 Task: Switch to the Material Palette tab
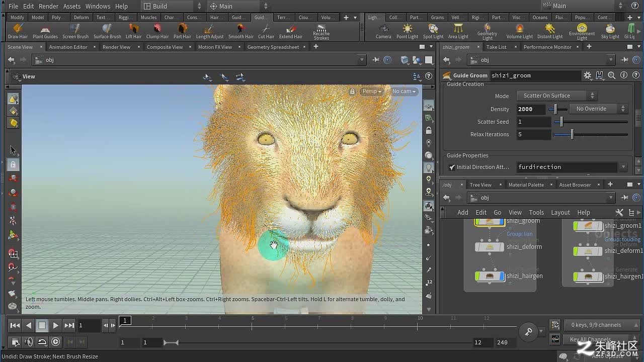526,185
